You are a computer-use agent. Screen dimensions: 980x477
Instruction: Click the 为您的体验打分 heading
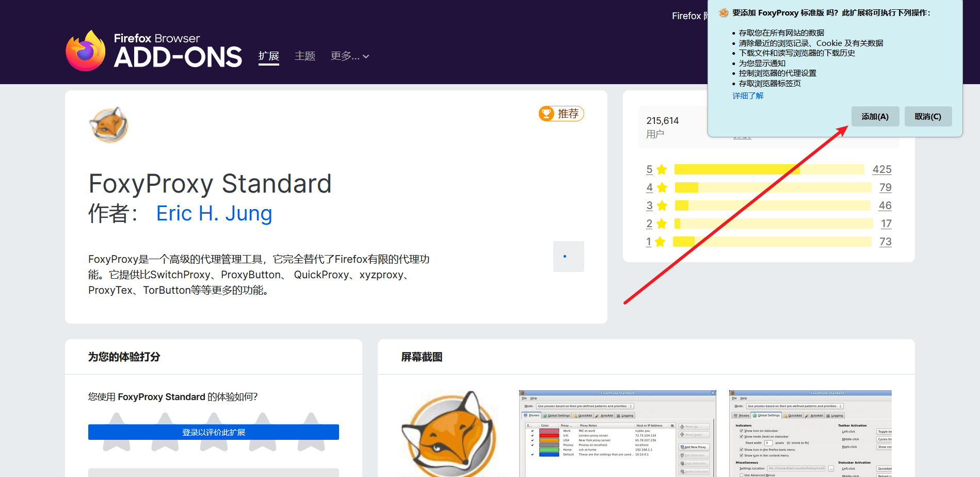(x=124, y=357)
